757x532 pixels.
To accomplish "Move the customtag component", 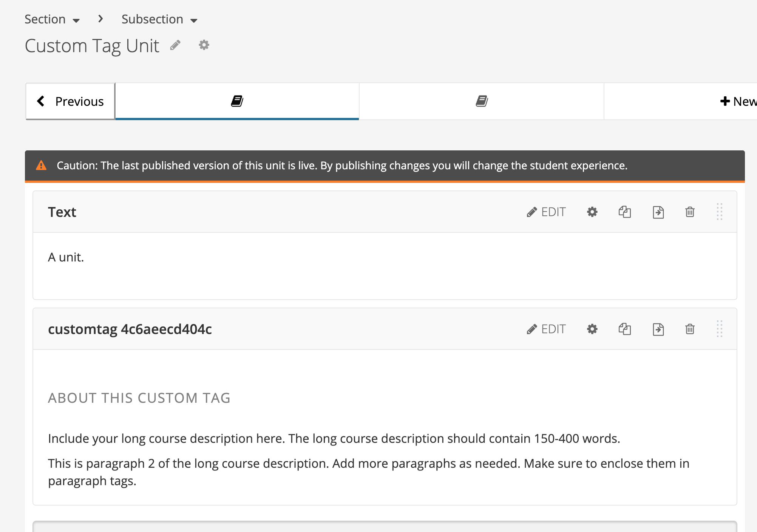I will click(x=658, y=329).
